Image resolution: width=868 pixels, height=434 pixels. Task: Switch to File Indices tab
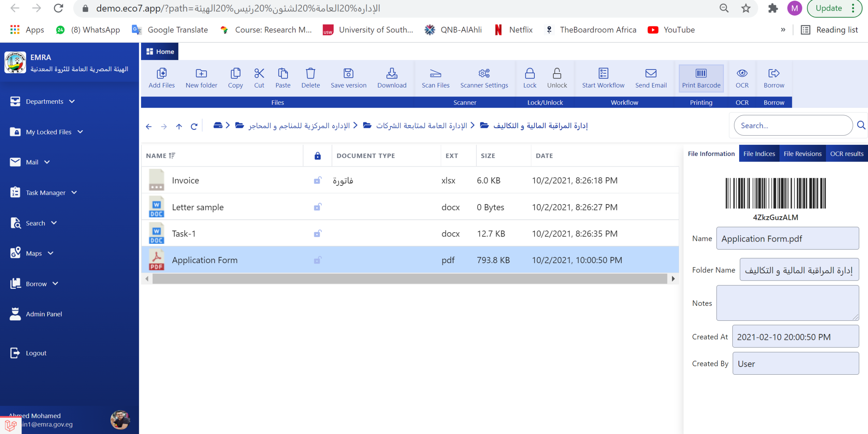click(759, 153)
